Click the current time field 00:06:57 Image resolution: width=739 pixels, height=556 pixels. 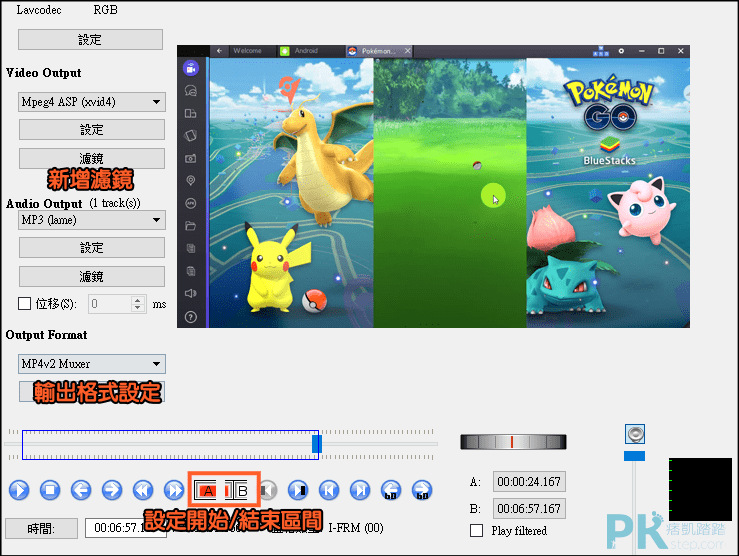[x=126, y=528]
